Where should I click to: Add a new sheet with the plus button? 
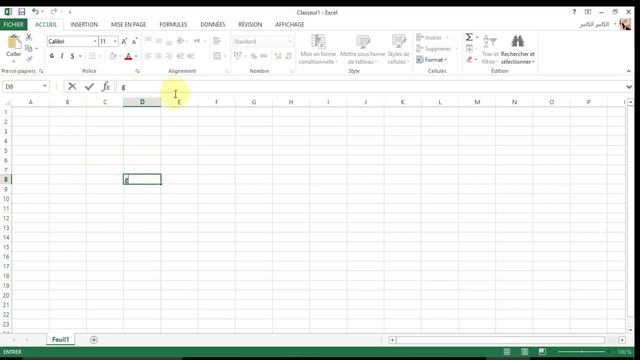click(94, 340)
